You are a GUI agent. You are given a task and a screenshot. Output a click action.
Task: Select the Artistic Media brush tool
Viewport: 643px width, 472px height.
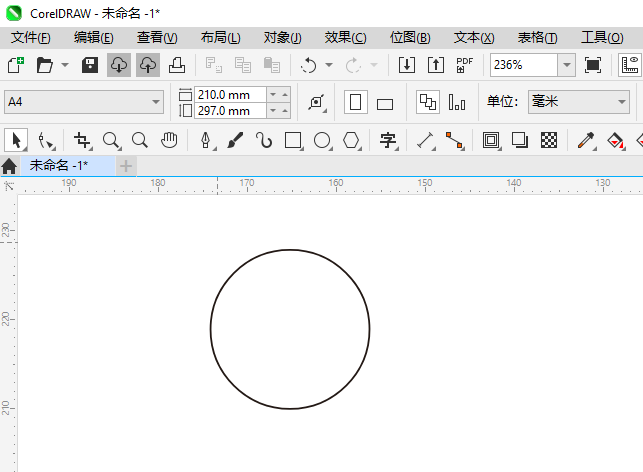[x=235, y=140]
